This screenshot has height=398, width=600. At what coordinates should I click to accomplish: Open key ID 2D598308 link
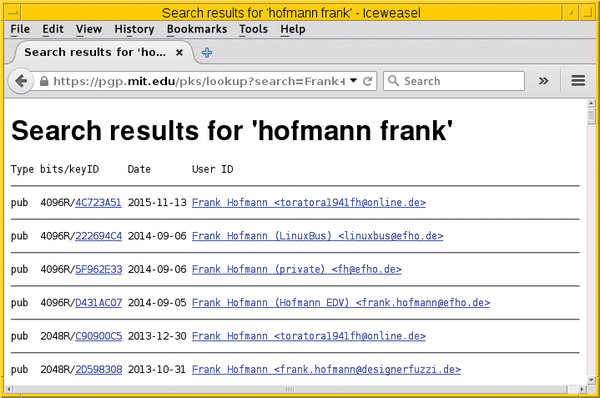[98, 369]
